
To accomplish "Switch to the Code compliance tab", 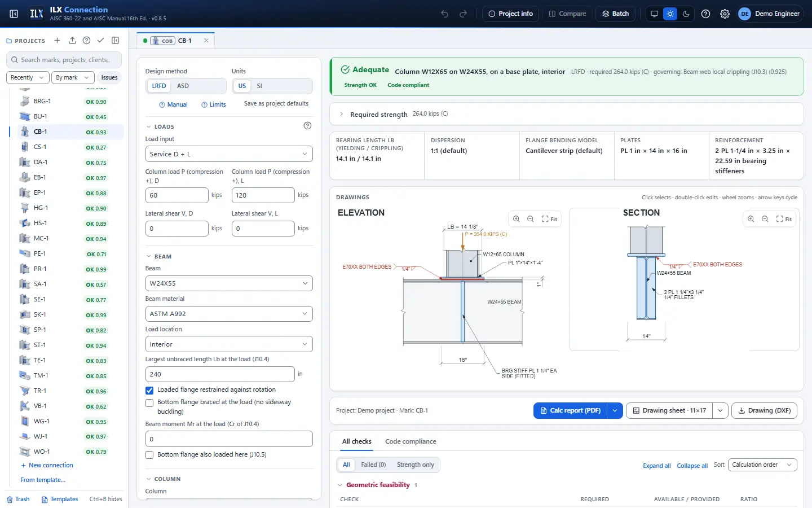I will [411, 441].
